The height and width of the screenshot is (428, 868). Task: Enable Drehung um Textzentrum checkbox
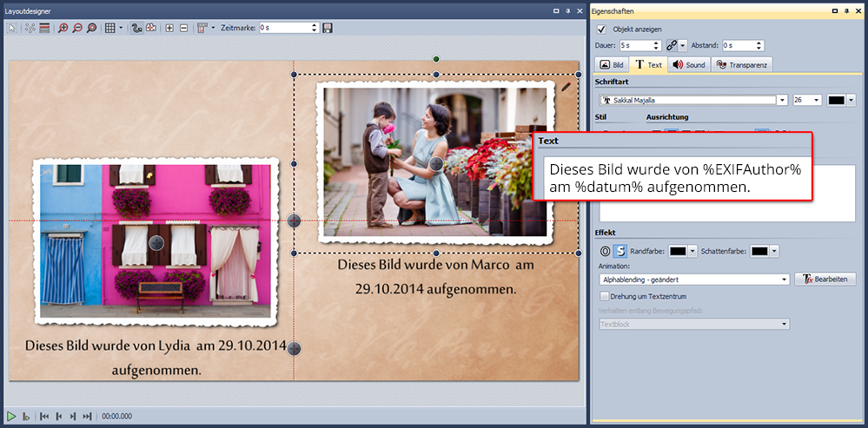(605, 296)
